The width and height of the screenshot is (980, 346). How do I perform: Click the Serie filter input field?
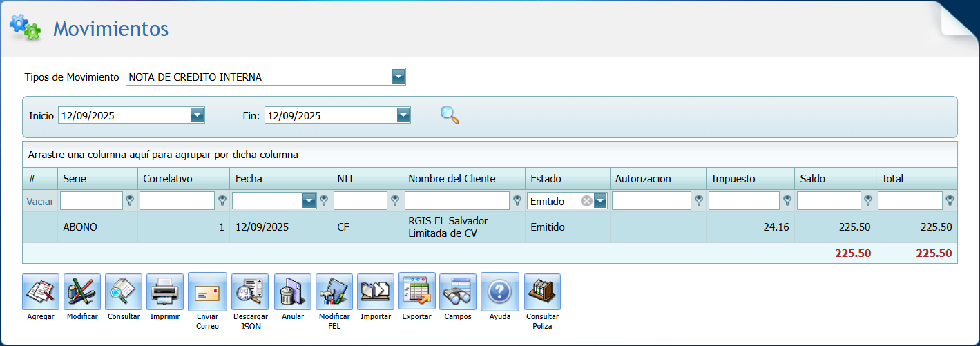[x=91, y=201]
